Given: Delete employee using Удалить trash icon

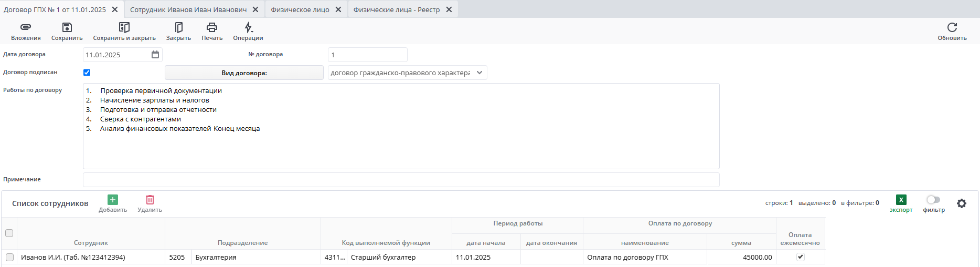Looking at the screenshot, I should pyautogui.click(x=150, y=200).
